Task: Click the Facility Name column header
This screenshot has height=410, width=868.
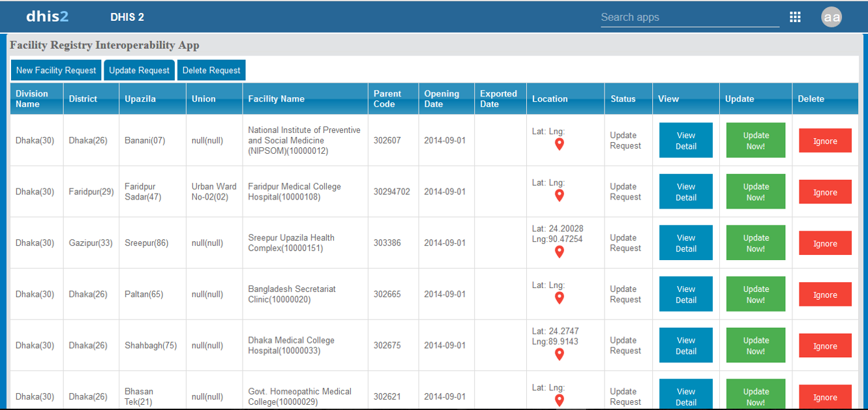Action: pos(305,98)
